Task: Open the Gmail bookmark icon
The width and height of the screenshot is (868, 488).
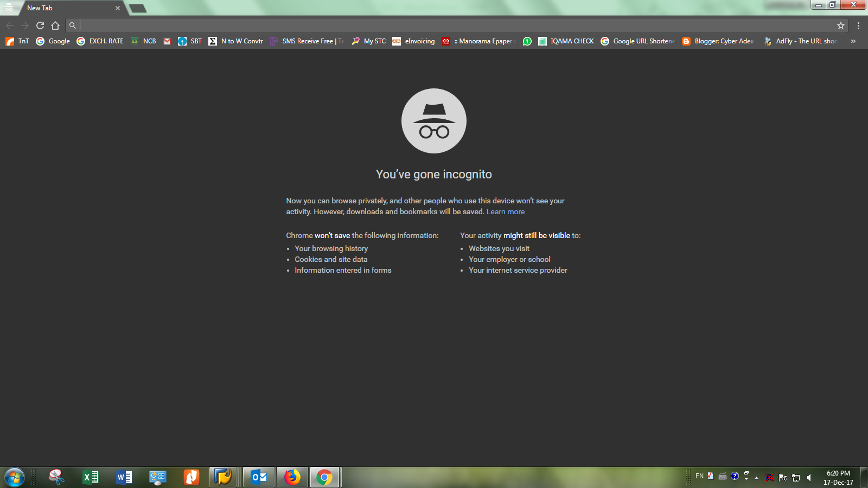Action: pyautogui.click(x=167, y=41)
